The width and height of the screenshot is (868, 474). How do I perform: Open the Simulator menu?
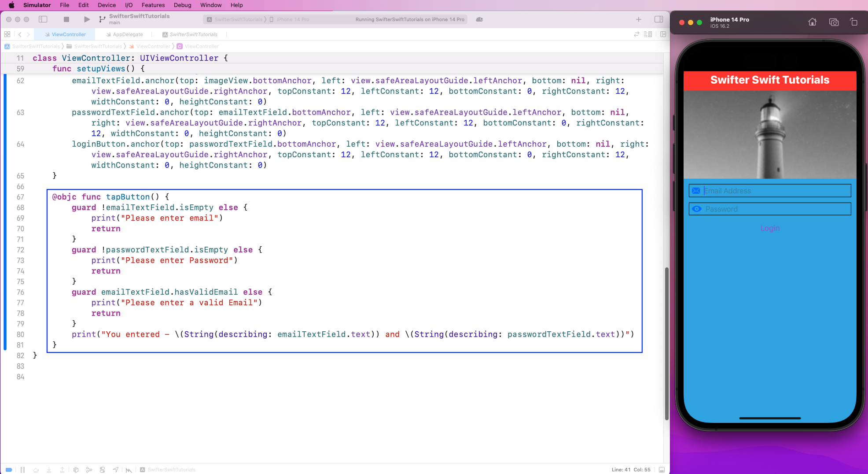point(37,5)
